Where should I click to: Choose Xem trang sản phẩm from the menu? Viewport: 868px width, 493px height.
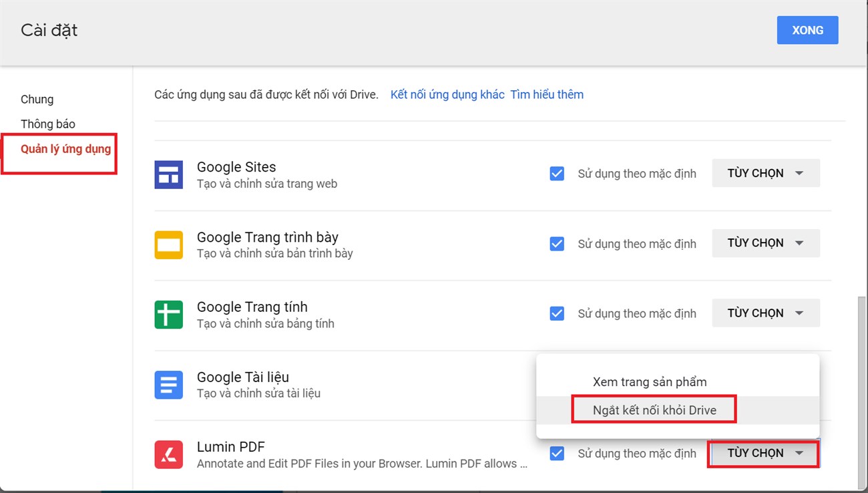pyautogui.click(x=649, y=381)
